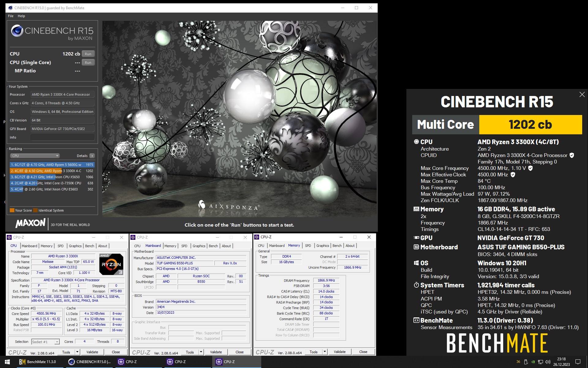Image resolution: width=588 pixels, height=368 pixels.
Task: Click the 'TUF GAMING B550-PLUS' model field in CPU-Z
Action: click(x=185, y=263)
